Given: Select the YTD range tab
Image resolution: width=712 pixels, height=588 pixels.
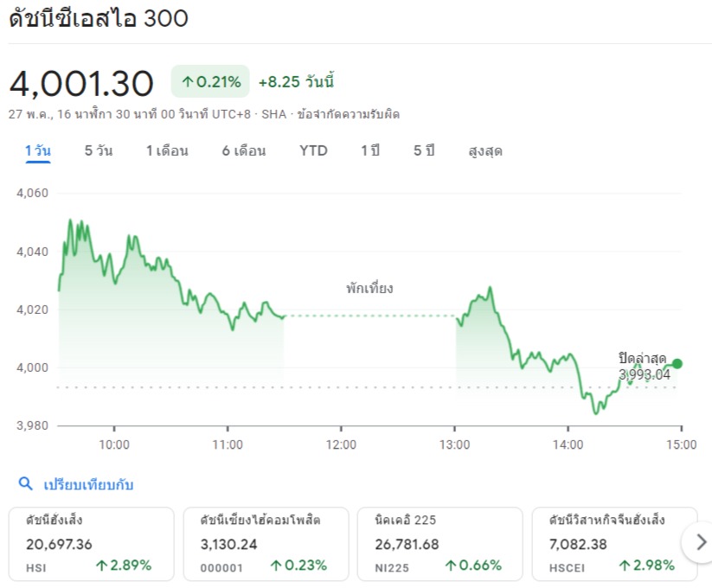Looking at the screenshot, I should (313, 151).
